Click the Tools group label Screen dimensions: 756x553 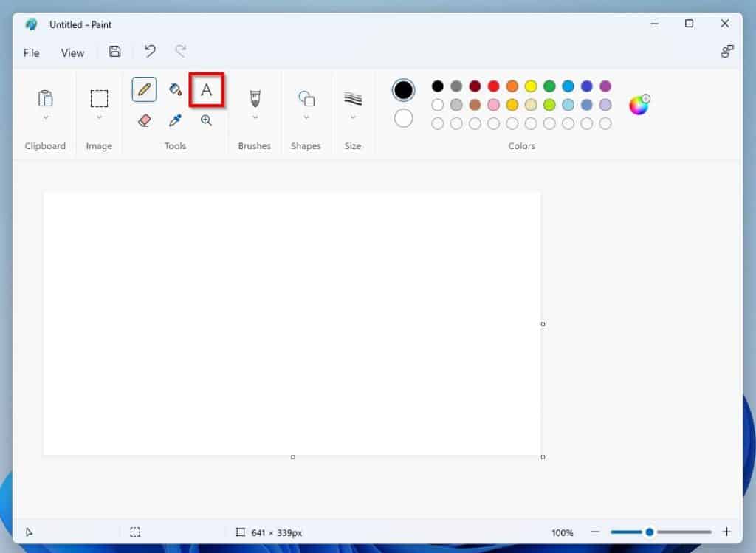(x=175, y=145)
